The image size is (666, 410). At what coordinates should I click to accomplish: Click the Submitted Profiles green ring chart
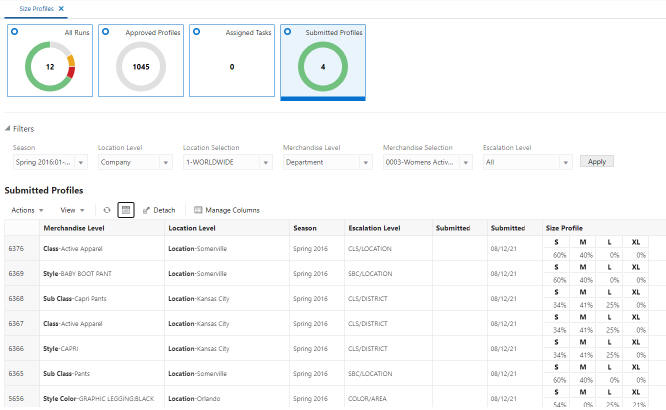pyautogui.click(x=323, y=66)
